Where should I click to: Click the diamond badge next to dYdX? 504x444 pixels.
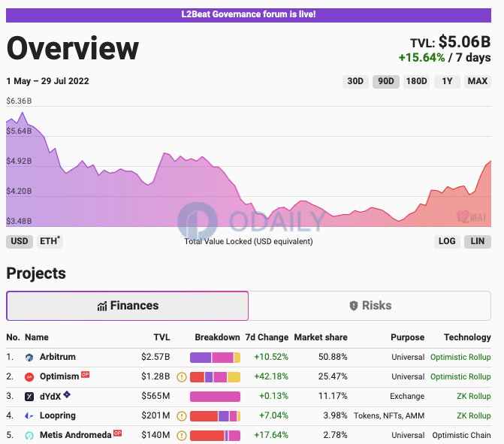tap(67, 394)
